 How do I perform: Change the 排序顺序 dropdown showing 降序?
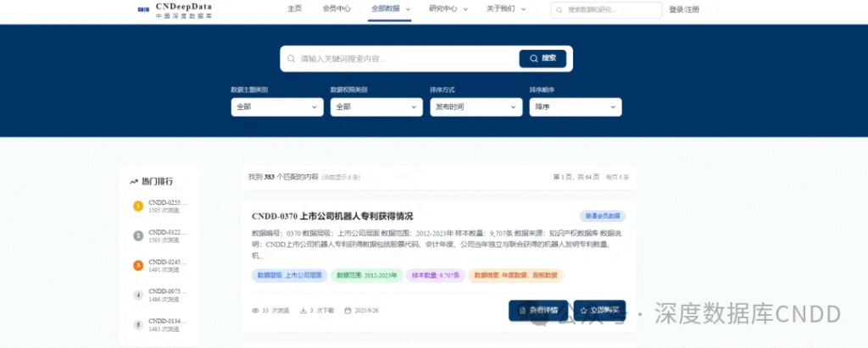click(575, 108)
